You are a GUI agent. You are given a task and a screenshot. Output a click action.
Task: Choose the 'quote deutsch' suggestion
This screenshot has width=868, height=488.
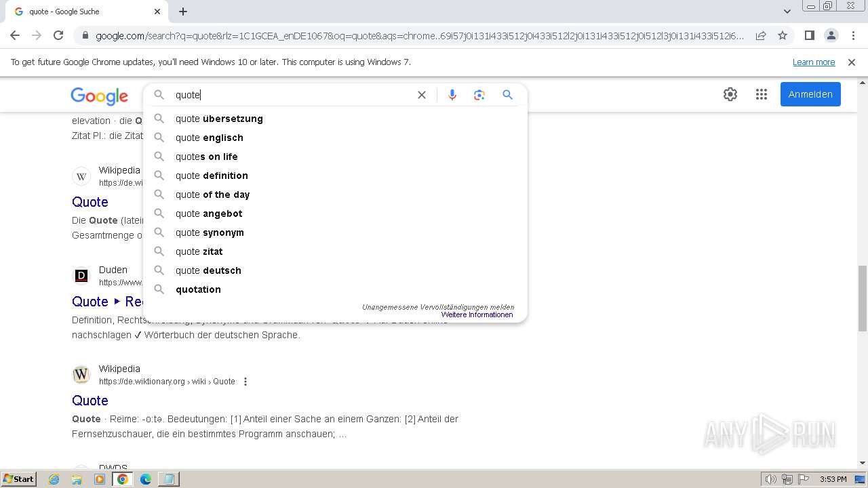(335, 270)
